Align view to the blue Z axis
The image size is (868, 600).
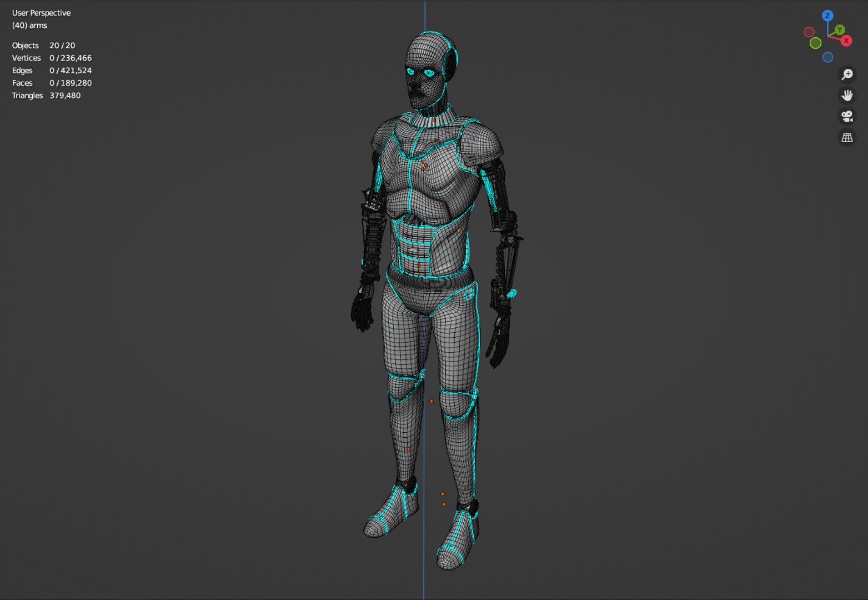827,16
